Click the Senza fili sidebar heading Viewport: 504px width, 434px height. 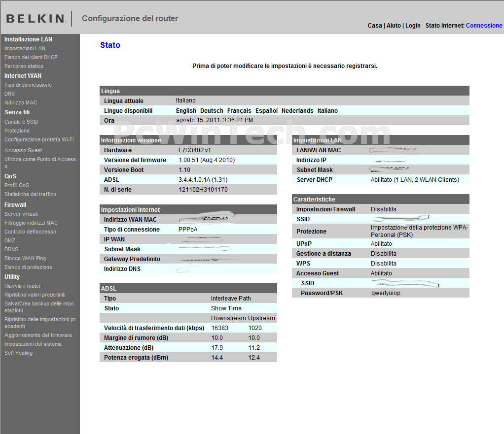17,112
